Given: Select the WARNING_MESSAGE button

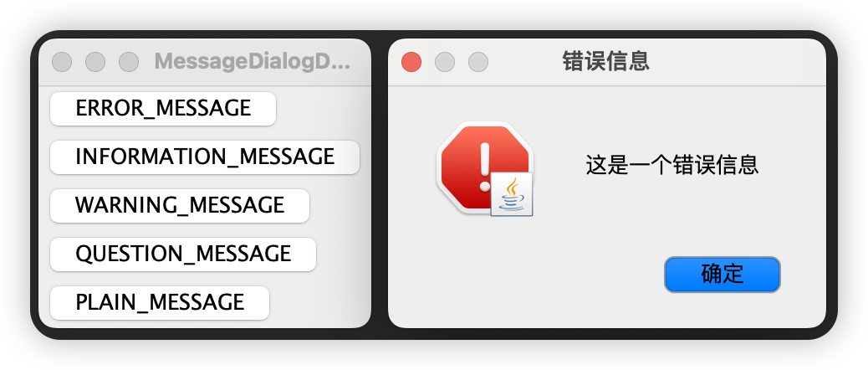Looking at the screenshot, I should (179, 205).
